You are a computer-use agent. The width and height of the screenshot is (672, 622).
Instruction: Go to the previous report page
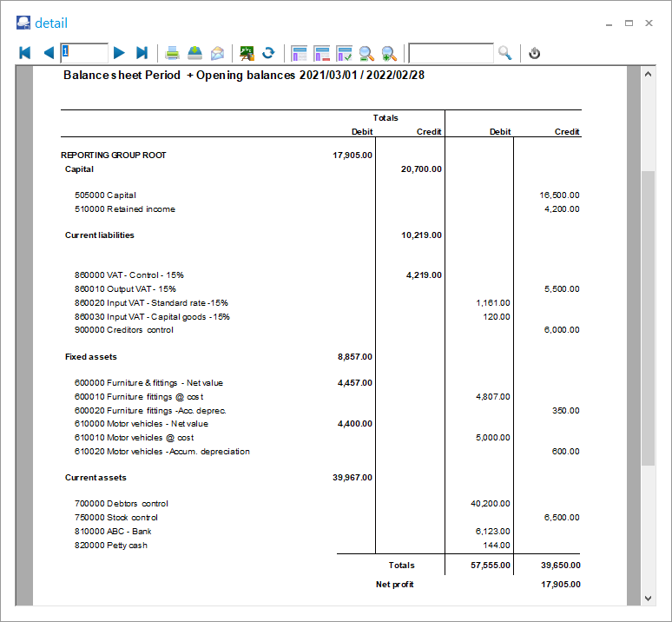point(48,53)
